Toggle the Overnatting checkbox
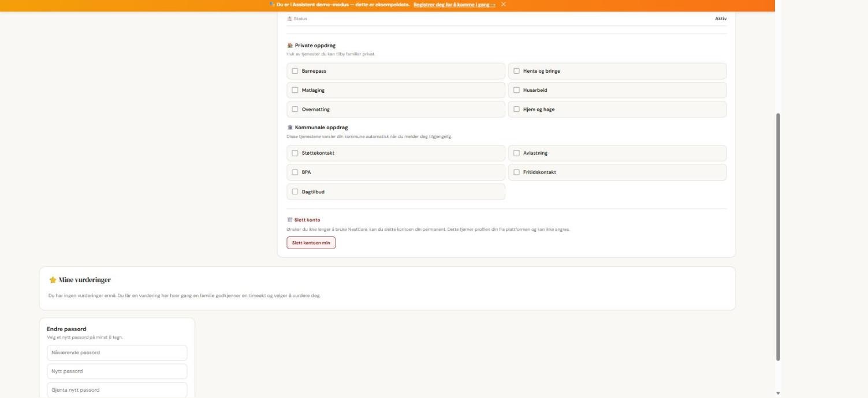The image size is (868, 398). click(x=295, y=109)
